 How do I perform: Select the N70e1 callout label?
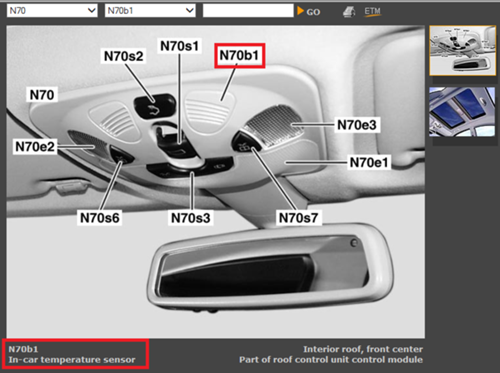[369, 163]
